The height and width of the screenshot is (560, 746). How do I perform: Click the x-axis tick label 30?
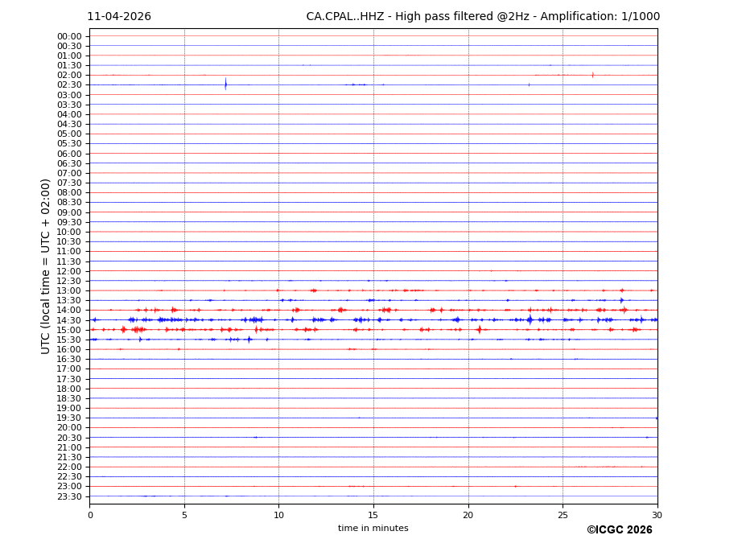click(x=657, y=515)
